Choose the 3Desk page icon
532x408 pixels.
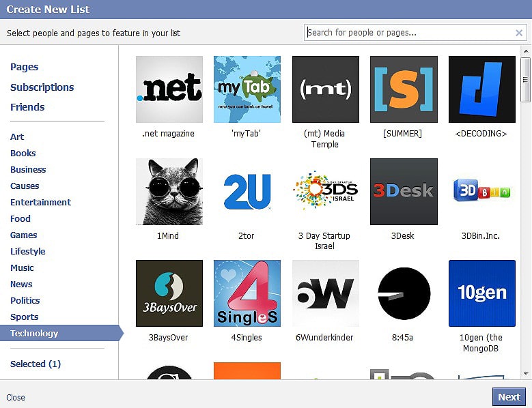coord(404,192)
